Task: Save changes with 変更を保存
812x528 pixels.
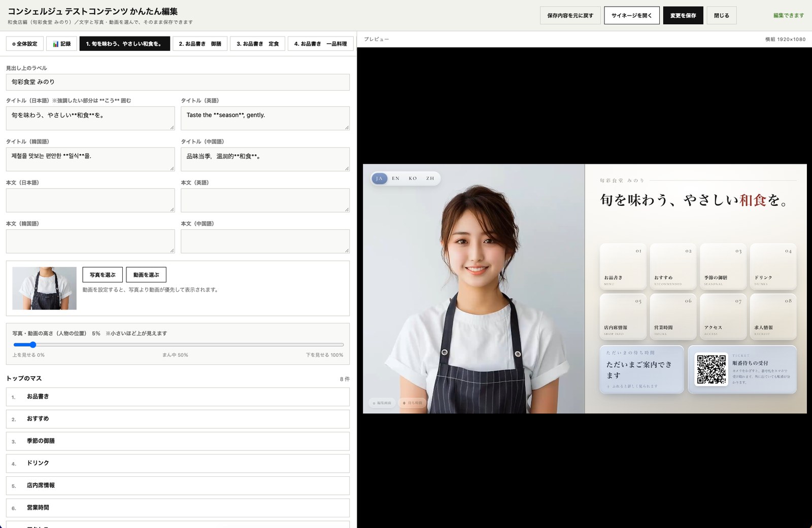Action: [683, 16]
